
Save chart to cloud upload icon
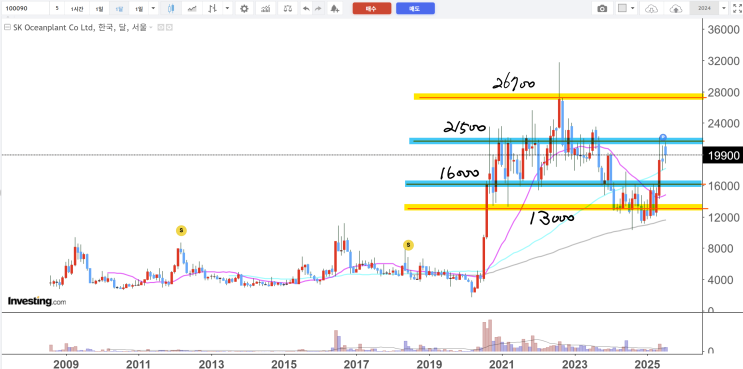pos(675,9)
